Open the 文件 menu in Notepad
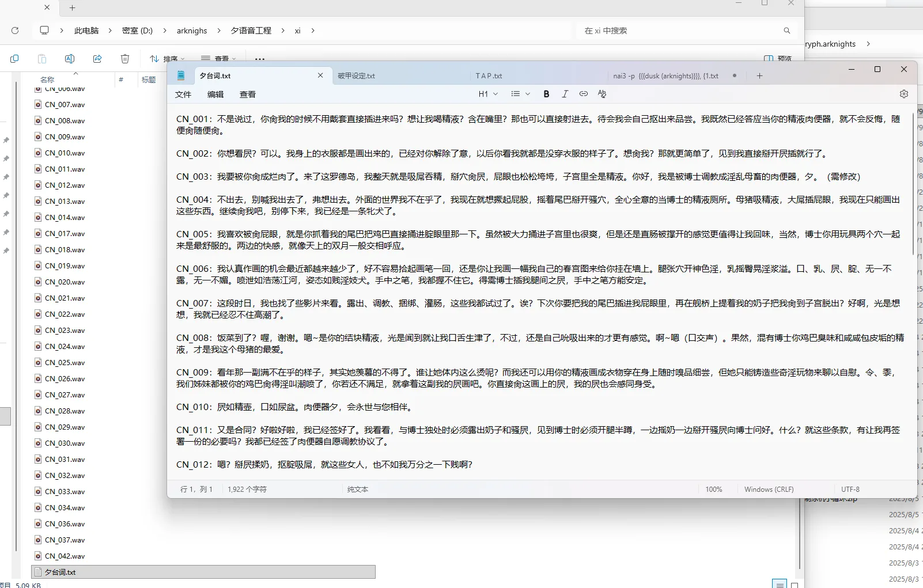 pyautogui.click(x=183, y=94)
